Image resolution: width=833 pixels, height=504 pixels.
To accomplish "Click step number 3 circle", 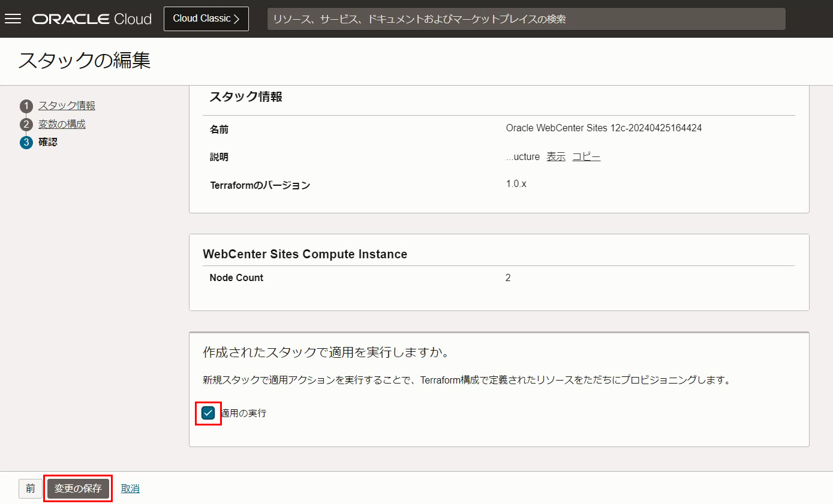I will point(26,143).
